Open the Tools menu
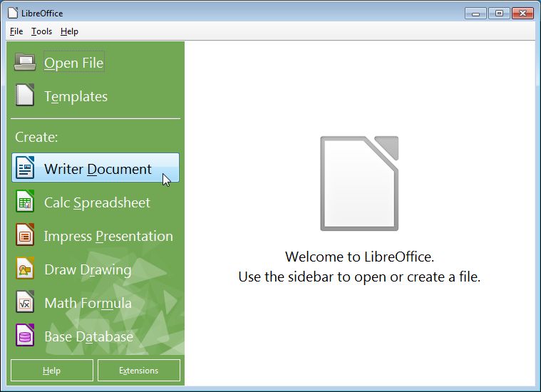541x392 pixels. point(41,31)
